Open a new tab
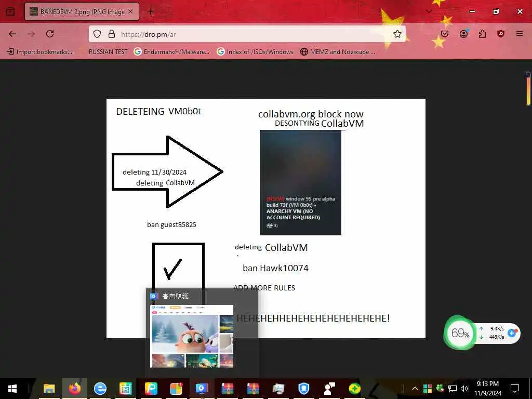The height and width of the screenshot is (399, 532). [151, 11]
